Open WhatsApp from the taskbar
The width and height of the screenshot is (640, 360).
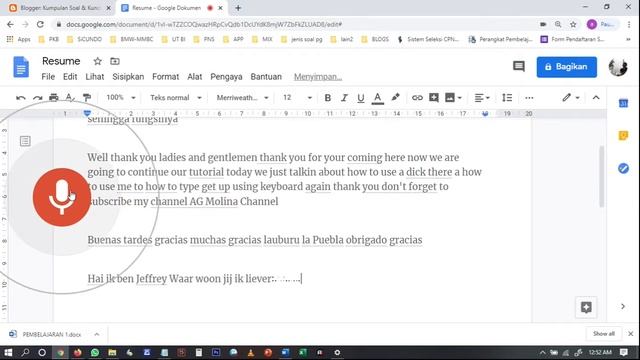[x=95, y=352]
